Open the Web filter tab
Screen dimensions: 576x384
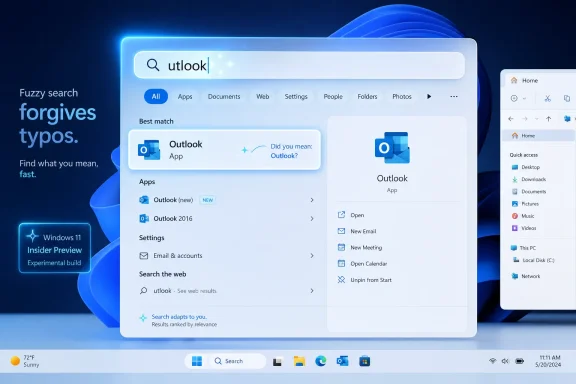[x=262, y=96]
